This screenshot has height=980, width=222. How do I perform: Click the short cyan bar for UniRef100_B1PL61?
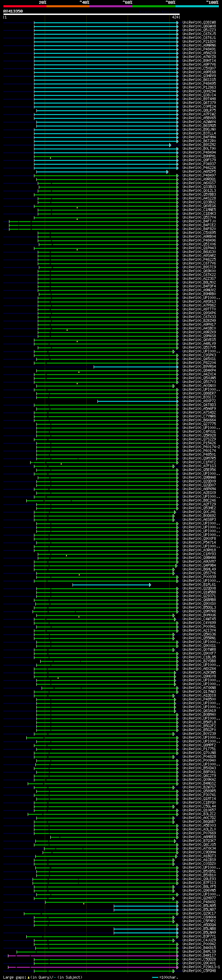[112, 585]
